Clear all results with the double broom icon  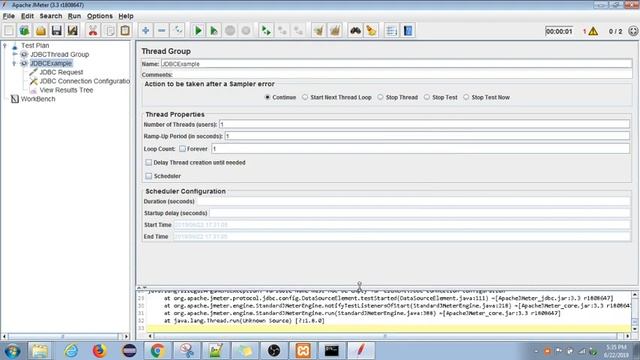coord(335,31)
